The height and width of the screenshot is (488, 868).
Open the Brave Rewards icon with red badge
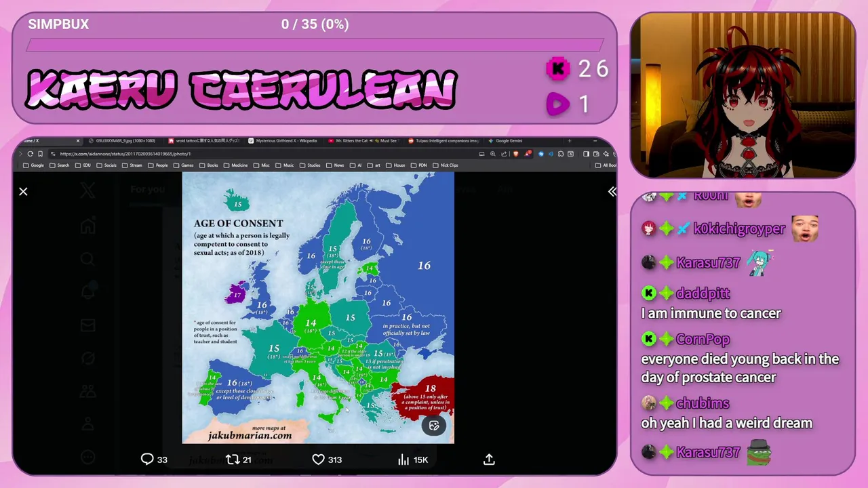click(x=528, y=154)
